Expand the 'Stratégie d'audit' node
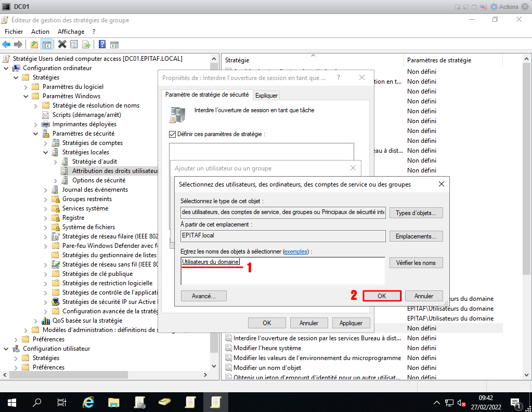Screen dimensions: 532x412 [x=55, y=162]
